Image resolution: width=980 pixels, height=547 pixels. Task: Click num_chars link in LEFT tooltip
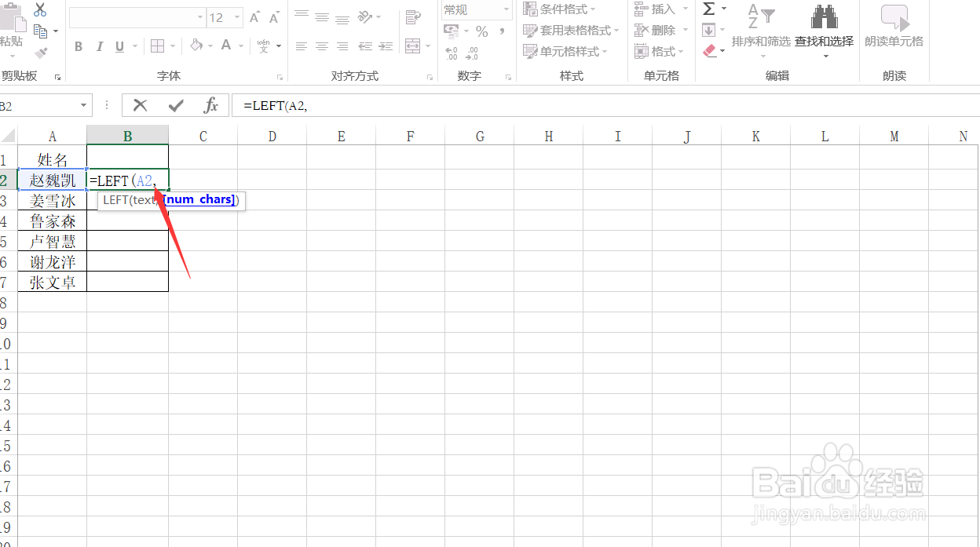click(199, 199)
